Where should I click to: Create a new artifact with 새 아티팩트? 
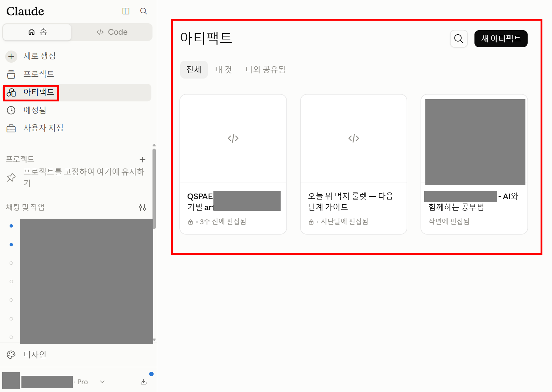(501, 39)
